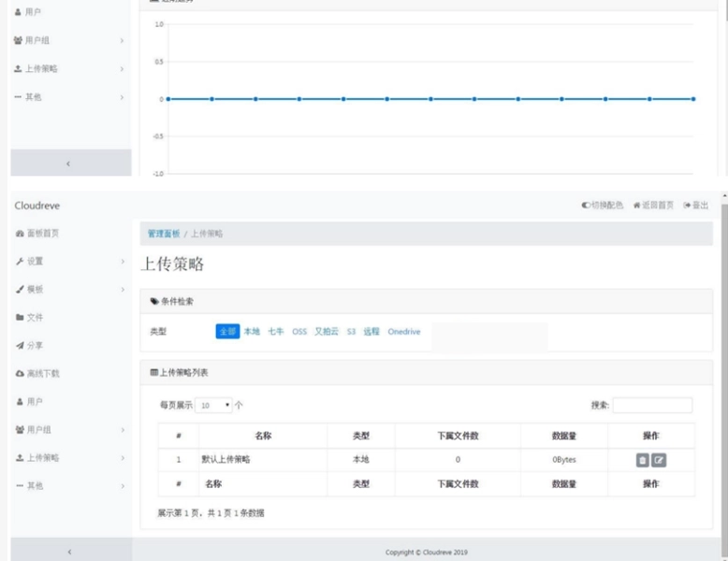The width and height of the screenshot is (728, 561).
Task: Open 设置 label in the sidebar menu
Action: click(35, 261)
